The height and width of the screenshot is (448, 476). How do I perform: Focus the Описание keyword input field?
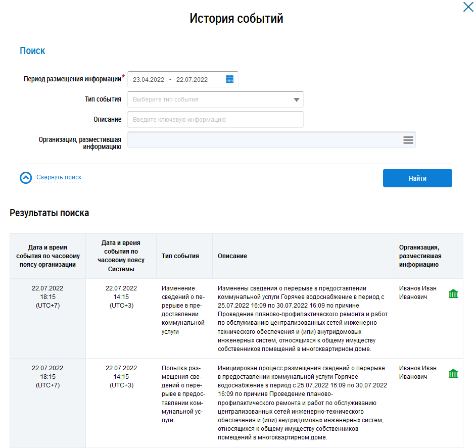coord(215,120)
